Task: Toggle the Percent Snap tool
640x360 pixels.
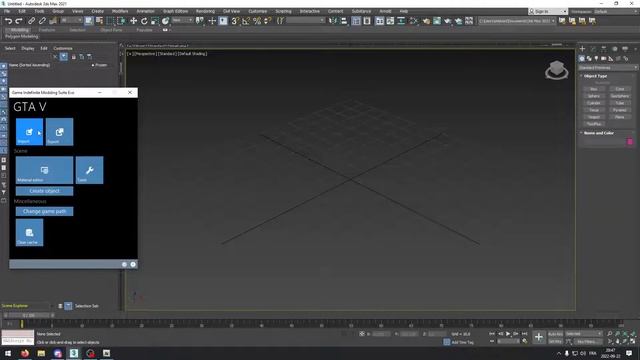Action: coord(257,21)
